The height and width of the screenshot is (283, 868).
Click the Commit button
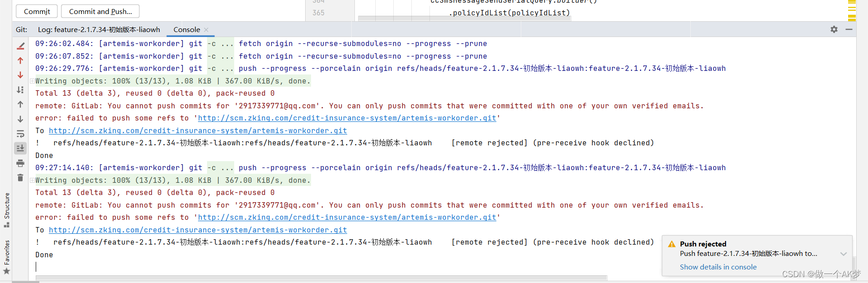[37, 11]
